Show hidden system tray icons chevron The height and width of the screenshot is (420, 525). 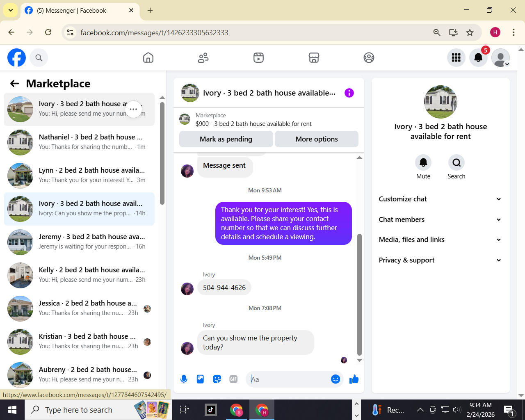(420, 410)
